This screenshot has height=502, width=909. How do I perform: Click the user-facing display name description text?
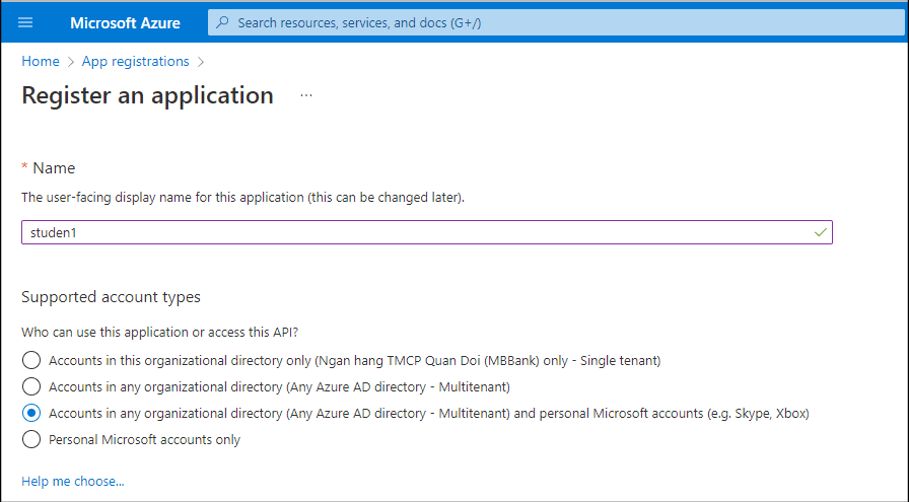(243, 197)
